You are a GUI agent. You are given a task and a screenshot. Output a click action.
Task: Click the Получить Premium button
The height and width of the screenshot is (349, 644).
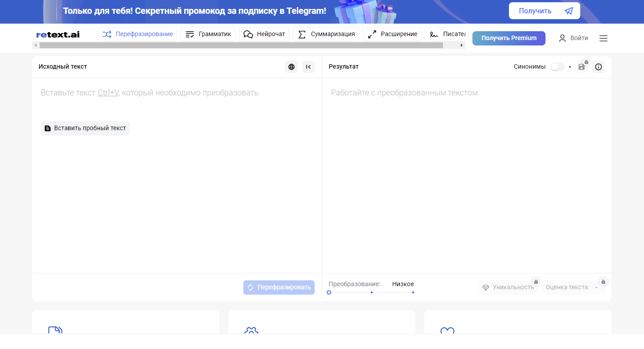pos(509,38)
